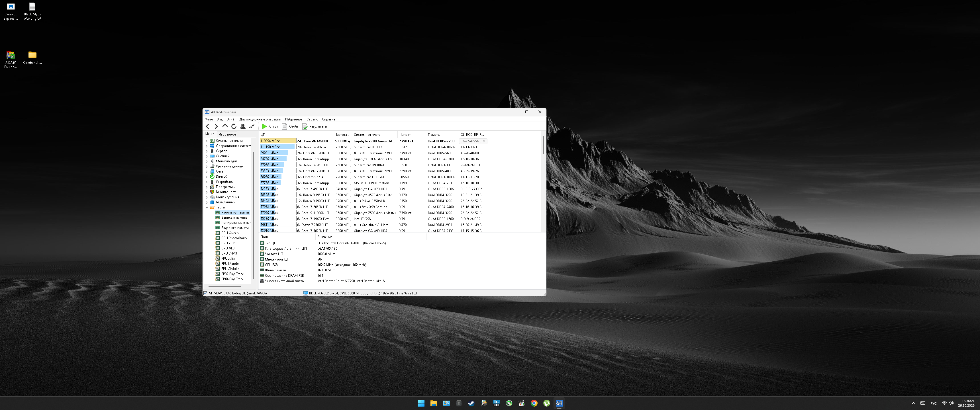Go back with the left arrow
980x410 pixels.
click(x=207, y=126)
